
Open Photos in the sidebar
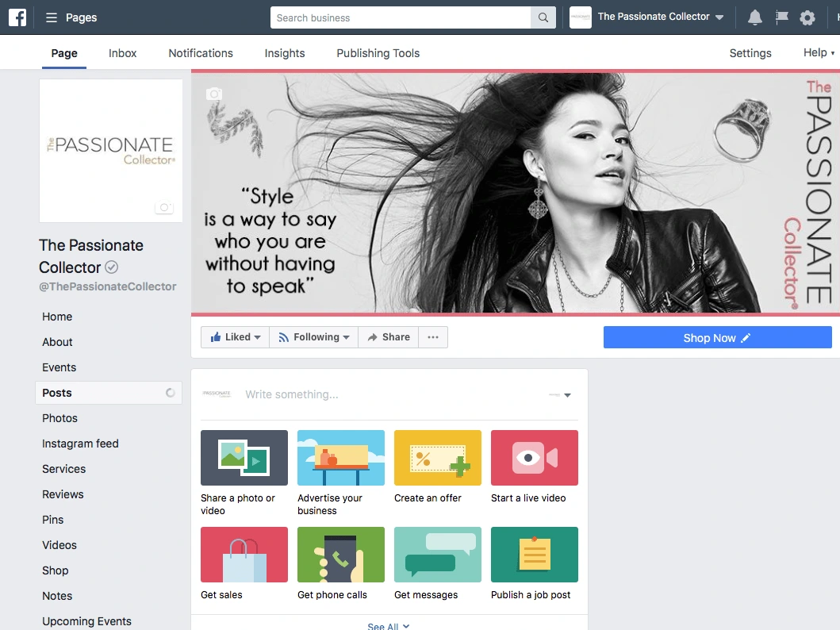click(x=60, y=418)
